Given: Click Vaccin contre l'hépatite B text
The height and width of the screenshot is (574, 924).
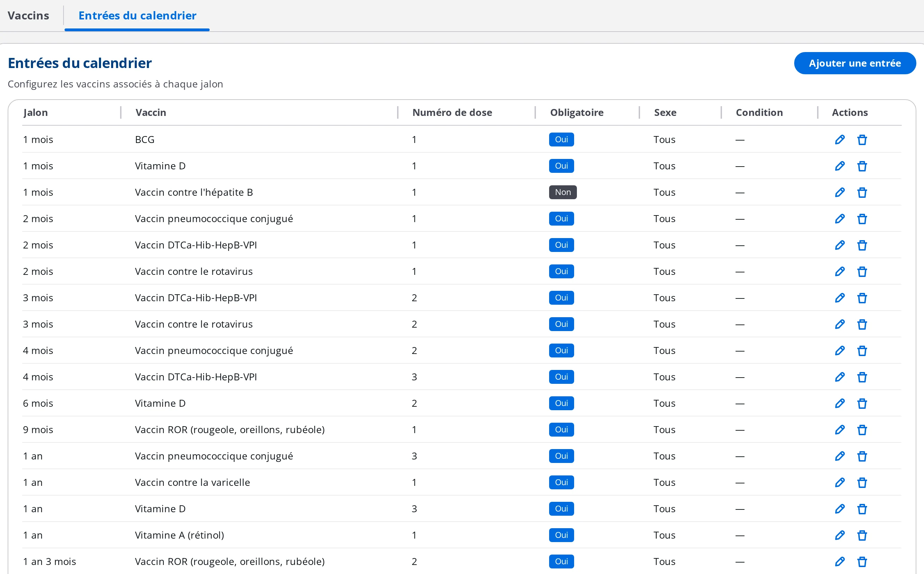Looking at the screenshot, I should [x=194, y=193].
